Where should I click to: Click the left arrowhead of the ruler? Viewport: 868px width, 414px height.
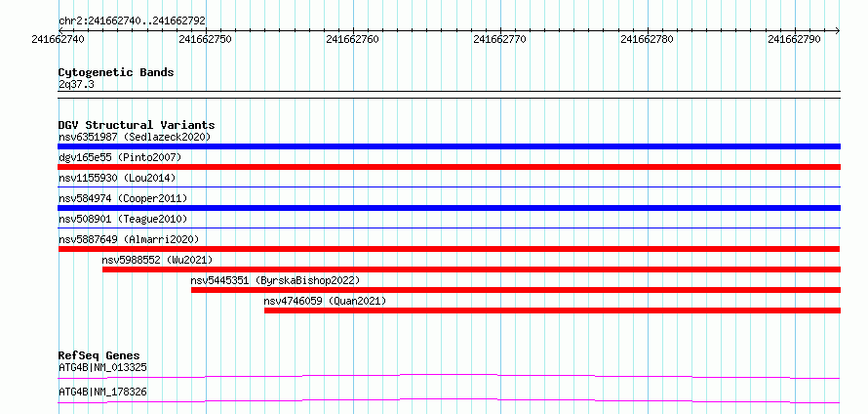coord(60,30)
